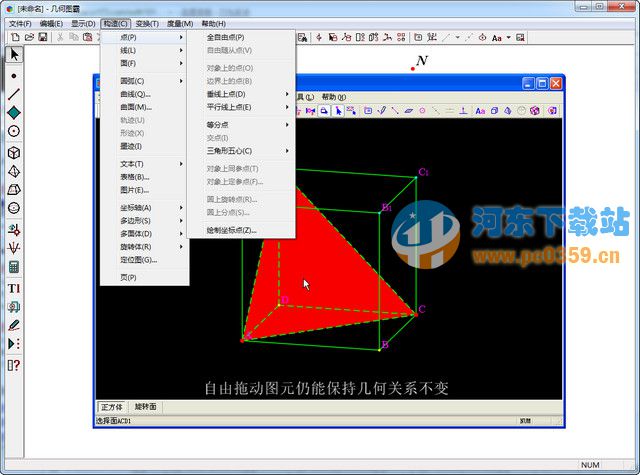Expand the 多边形(S) submenu
Image resolution: width=640 pixels, height=475 pixels.
click(144, 221)
